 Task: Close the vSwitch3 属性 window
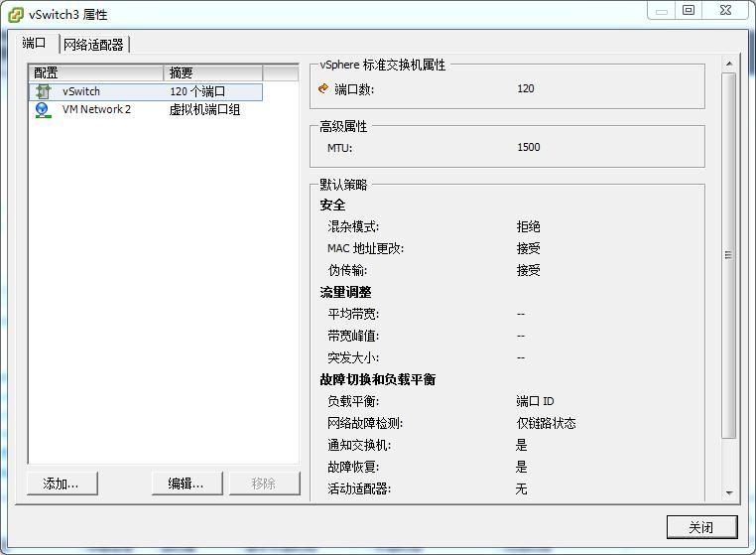(x=725, y=10)
